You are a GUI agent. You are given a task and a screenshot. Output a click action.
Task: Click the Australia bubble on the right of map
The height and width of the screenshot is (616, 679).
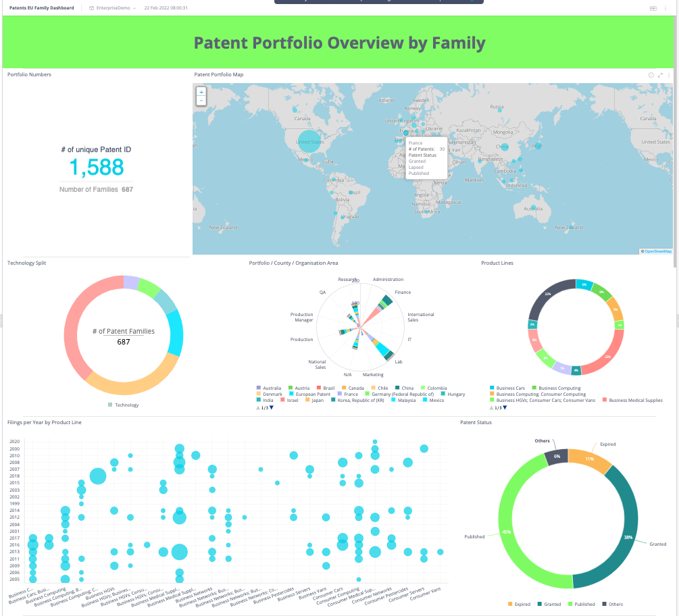click(533, 207)
